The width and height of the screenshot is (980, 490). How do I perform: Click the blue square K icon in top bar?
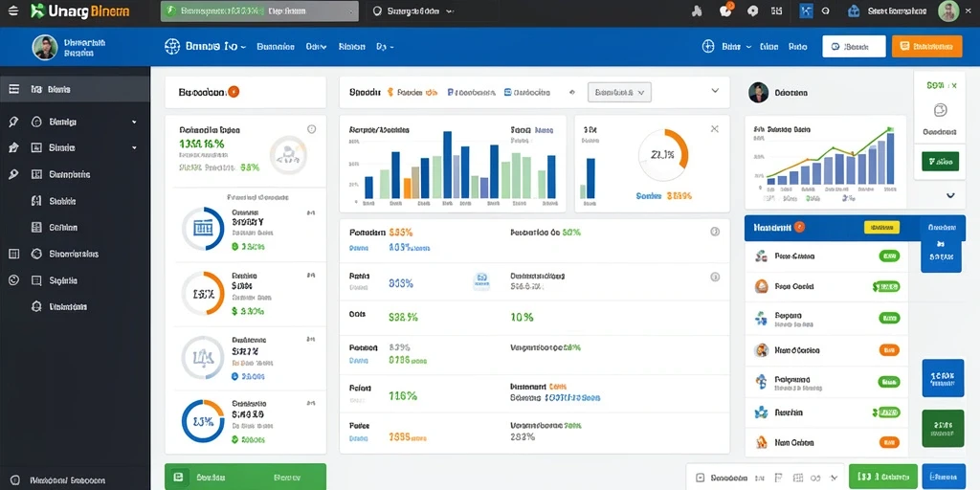pos(806,11)
